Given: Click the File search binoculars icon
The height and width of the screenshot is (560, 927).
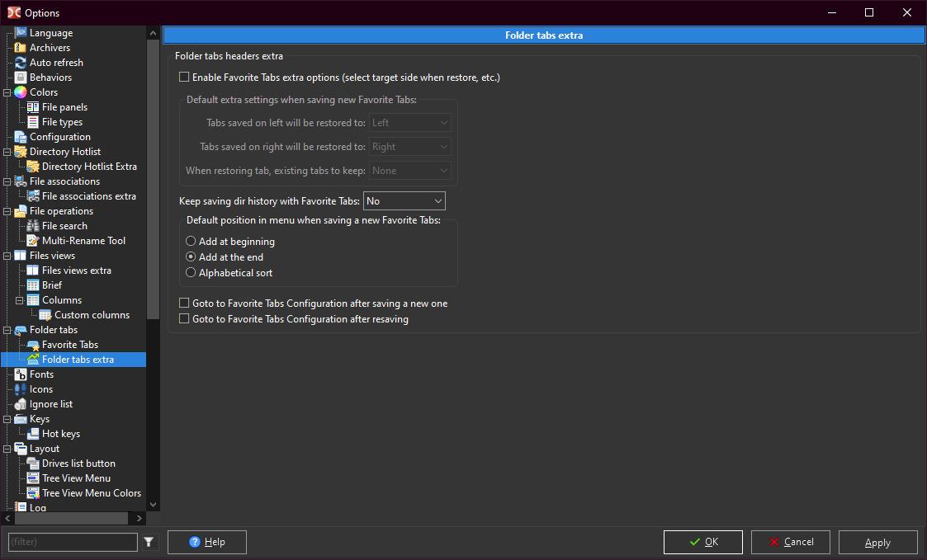Looking at the screenshot, I should click(x=33, y=226).
